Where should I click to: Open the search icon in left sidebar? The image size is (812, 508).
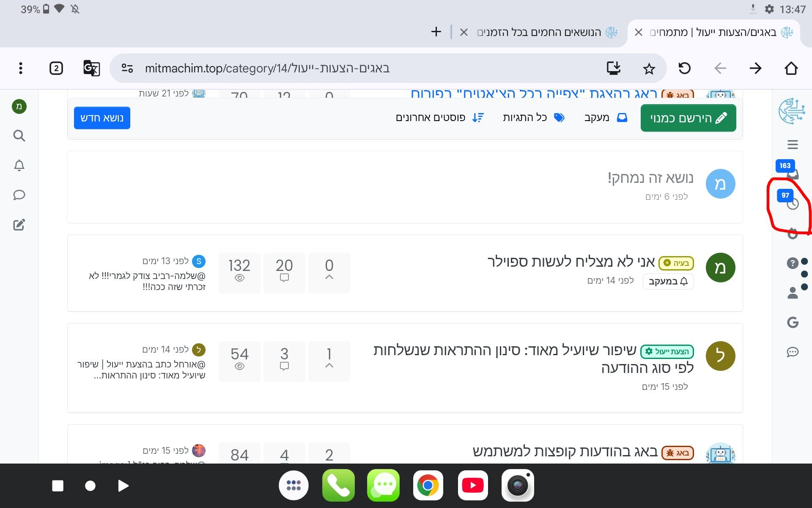[x=19, y=136]
